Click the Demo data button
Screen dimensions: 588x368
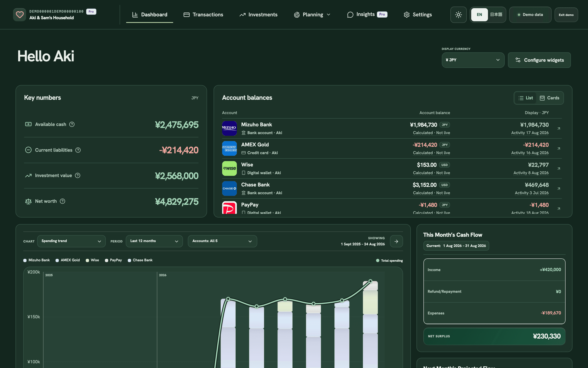point(530,15)
